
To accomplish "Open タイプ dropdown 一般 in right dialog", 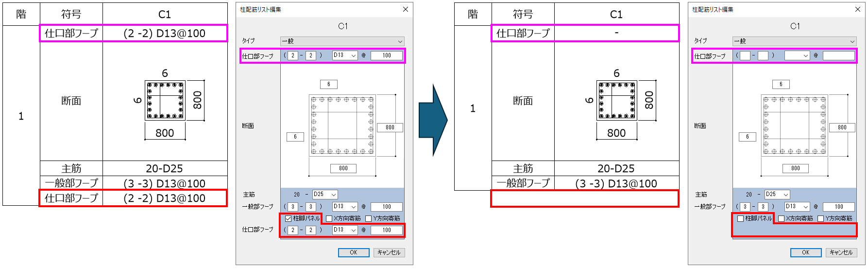I will (795, 41).
